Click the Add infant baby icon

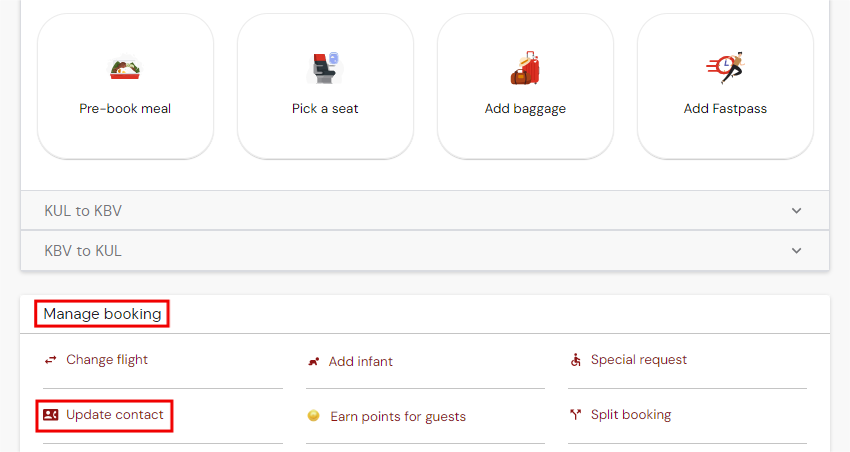point(314,361)
